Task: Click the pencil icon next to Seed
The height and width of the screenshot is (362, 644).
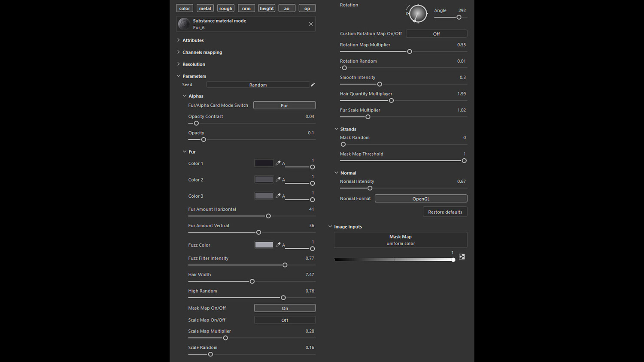Action: pos(313,84)
